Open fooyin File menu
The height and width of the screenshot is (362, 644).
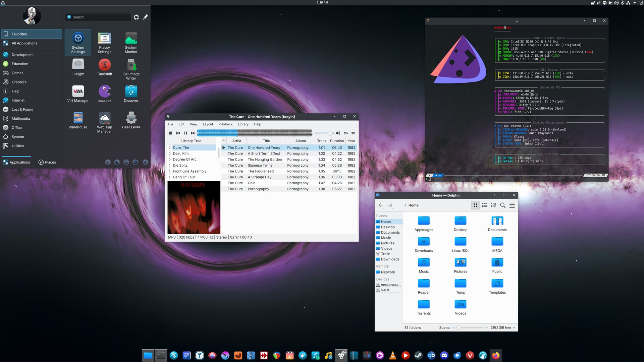170,124
